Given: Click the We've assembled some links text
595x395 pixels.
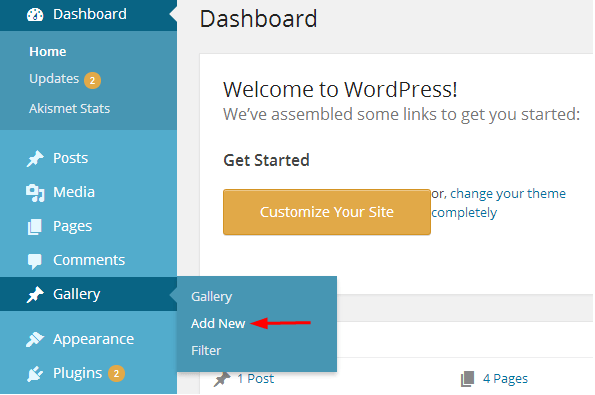Looking at the screenshot, I should click(401, 115).
